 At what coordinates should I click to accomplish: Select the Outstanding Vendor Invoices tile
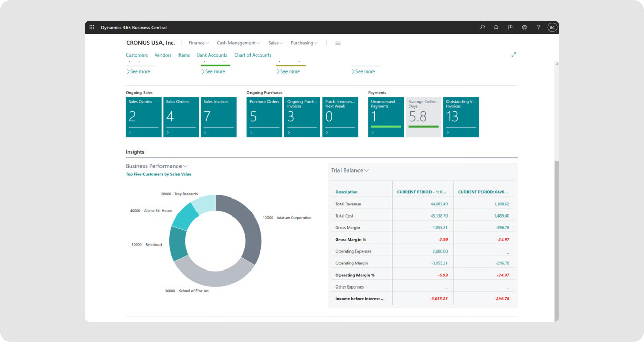point(461,117)
